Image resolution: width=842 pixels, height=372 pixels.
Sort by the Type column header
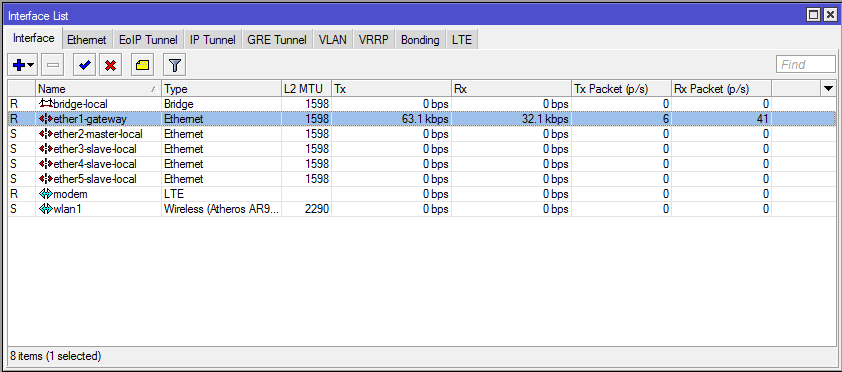coord(221,89)
